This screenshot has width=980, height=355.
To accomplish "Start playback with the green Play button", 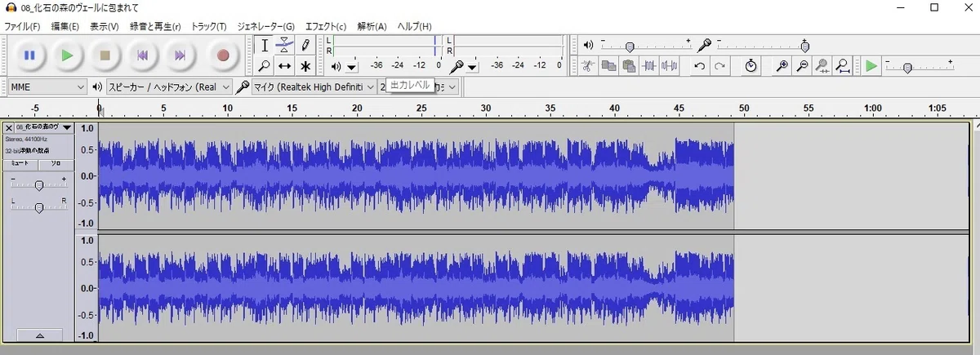I will [x=68, y=55].
